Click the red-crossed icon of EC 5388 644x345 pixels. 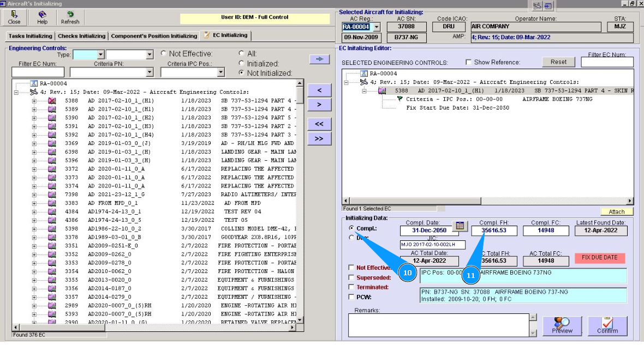coord(52,101)
